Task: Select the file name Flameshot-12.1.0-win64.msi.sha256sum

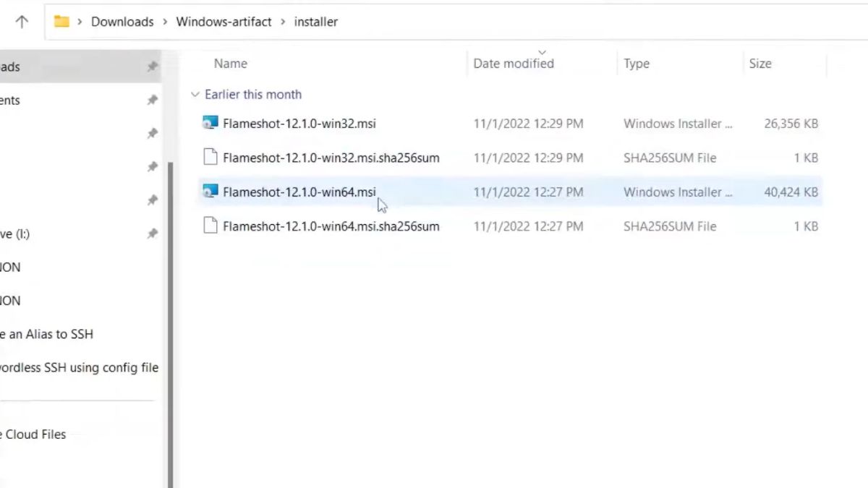Action: pos(331,226)
